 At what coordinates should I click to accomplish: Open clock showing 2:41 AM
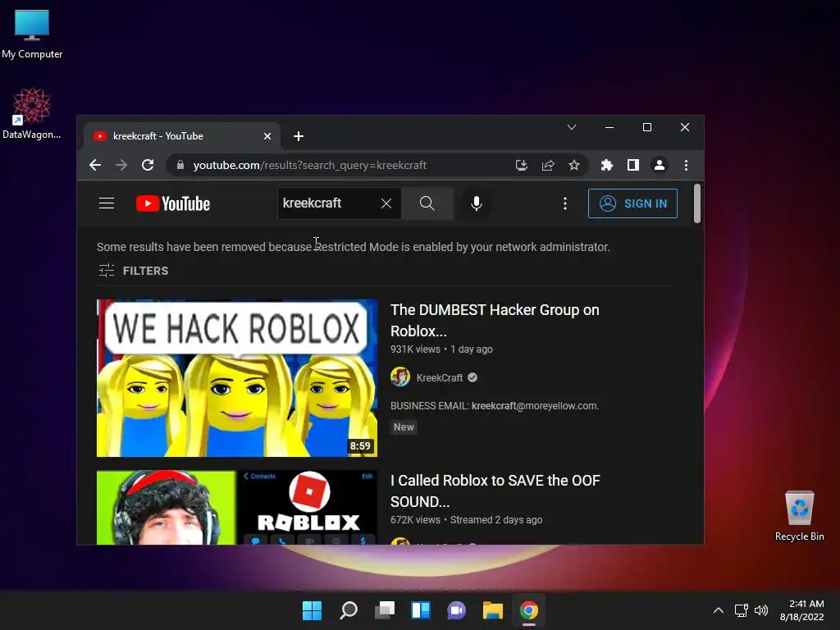pyautogui.click(x=802, y=610)
